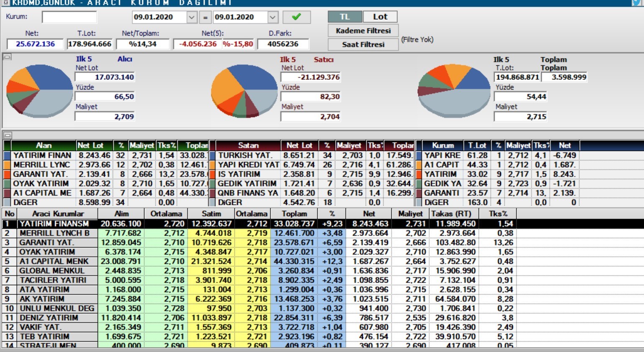644x352 pixels.
Task: Select GLOBAL MENKUL row
Action: pyautogui.click(x=259, y=270)
